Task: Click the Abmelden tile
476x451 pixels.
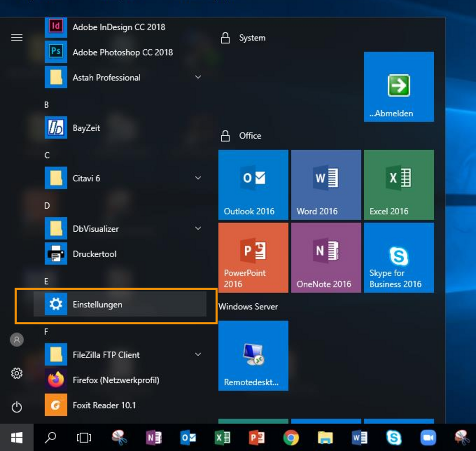Action: tap(399, 87)
